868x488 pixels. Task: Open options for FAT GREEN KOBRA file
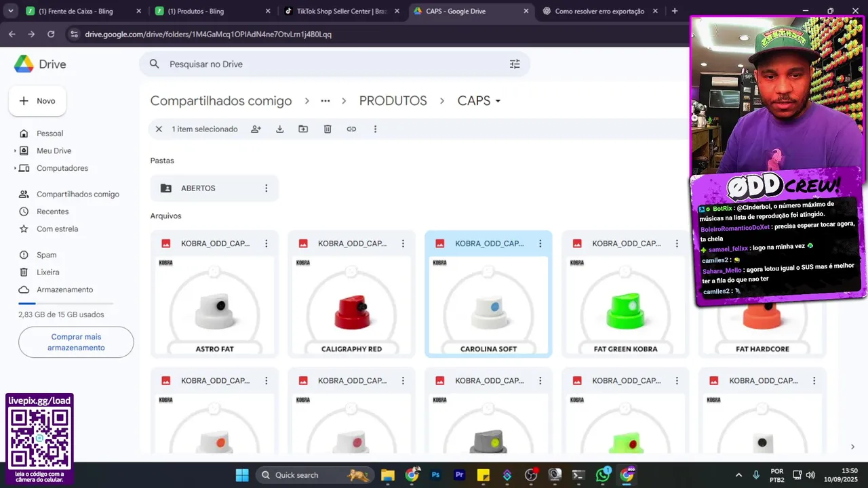coord(677,243)
